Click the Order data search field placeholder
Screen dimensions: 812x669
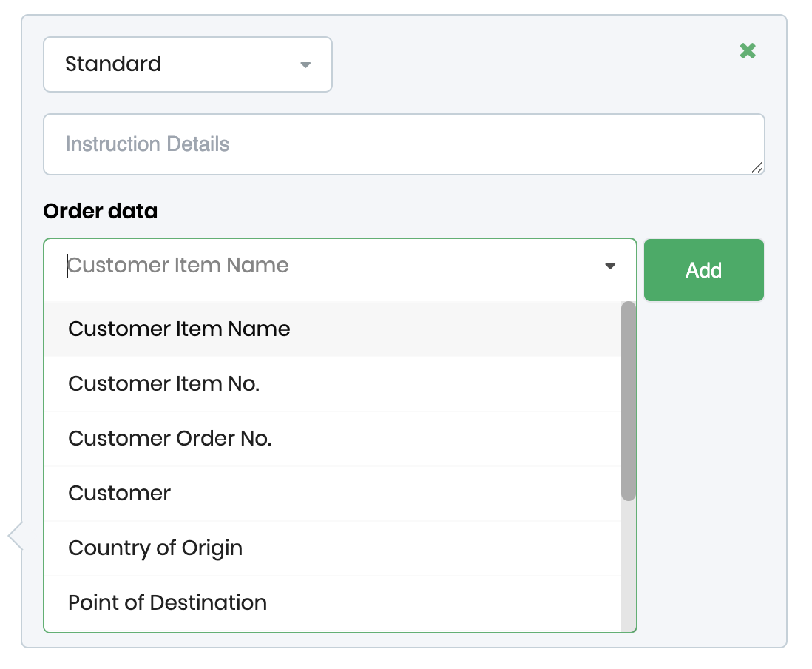click(x=177, y=266)
